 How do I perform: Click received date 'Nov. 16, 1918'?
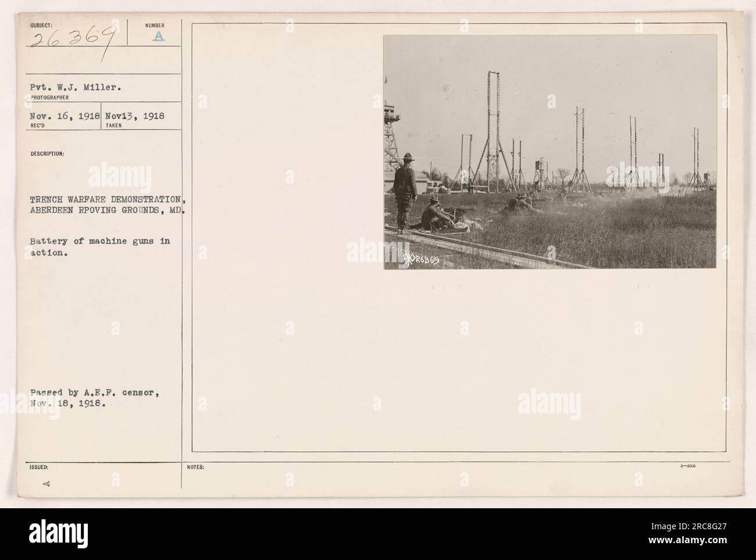(63, 116)
